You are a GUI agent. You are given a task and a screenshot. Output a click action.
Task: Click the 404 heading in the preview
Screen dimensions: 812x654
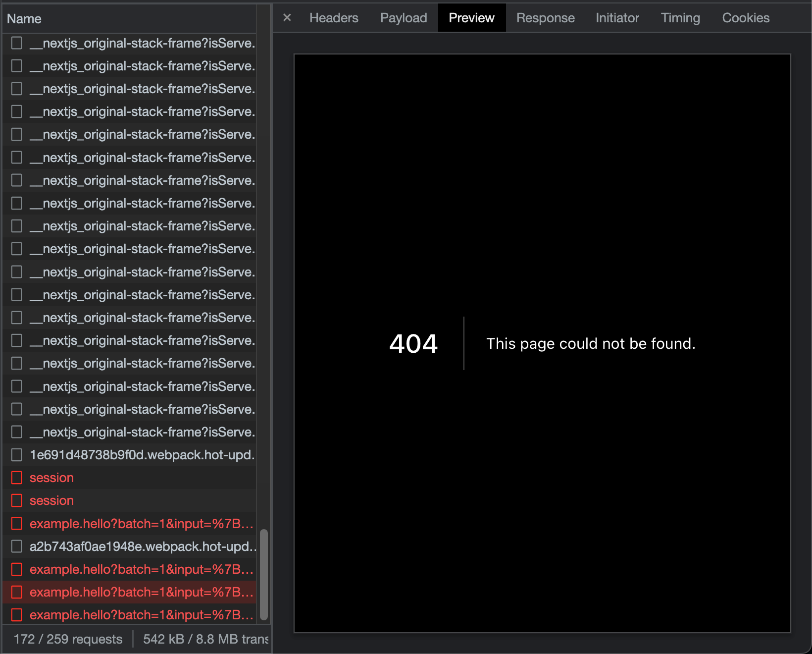click(413, 343)
